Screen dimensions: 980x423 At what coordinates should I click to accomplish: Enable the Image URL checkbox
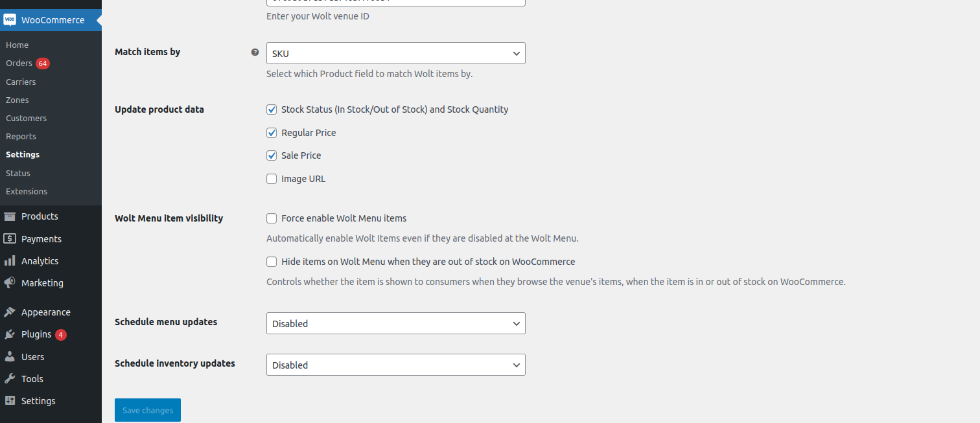pos(272,179)
